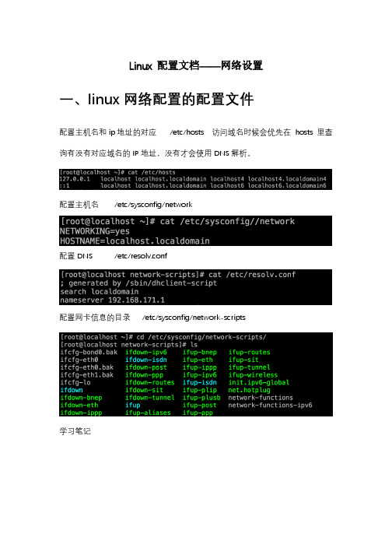Click 'nameserver 192.168.171.1' line

[x=112, y=300]
